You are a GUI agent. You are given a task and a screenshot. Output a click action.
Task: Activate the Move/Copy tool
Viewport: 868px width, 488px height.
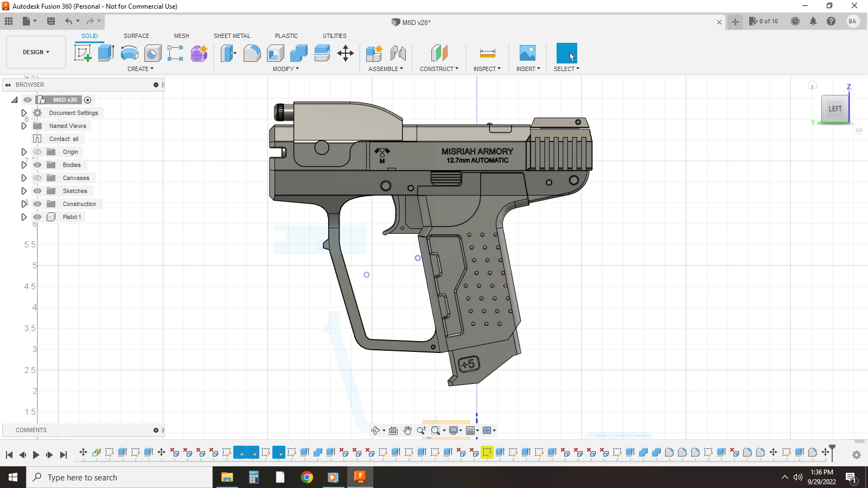[346, 53]
